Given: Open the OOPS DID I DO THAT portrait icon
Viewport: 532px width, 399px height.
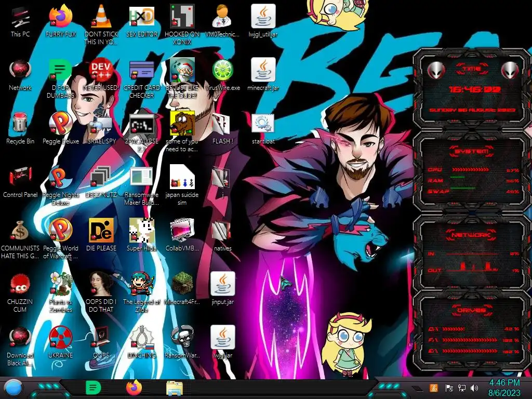Looking at the screenshot, I should [x=101, y=284].
